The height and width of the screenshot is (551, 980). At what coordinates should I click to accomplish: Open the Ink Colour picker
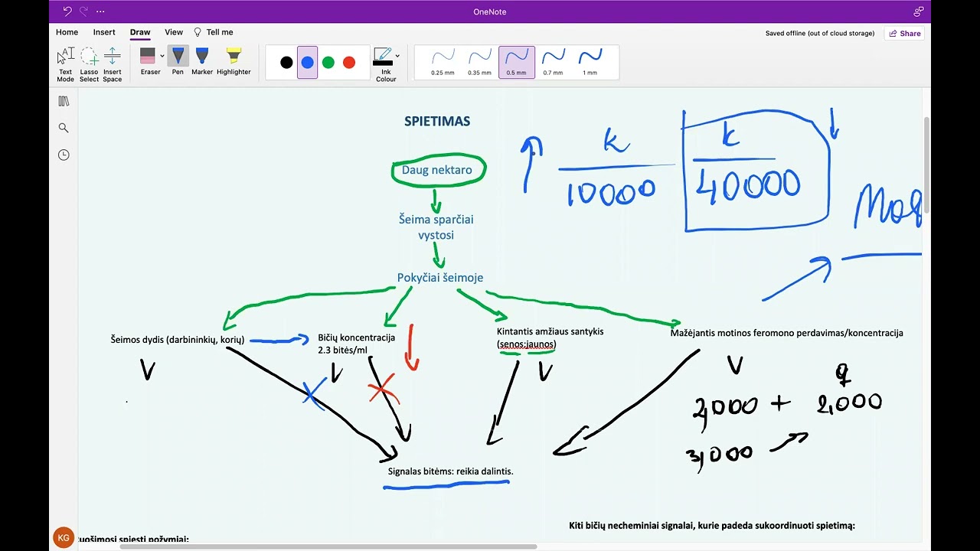[384, 64]
